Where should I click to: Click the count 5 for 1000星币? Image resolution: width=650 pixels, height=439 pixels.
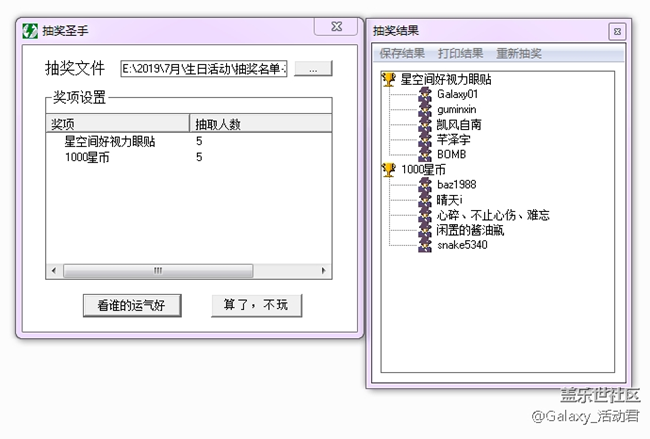[x=199, y=157]
